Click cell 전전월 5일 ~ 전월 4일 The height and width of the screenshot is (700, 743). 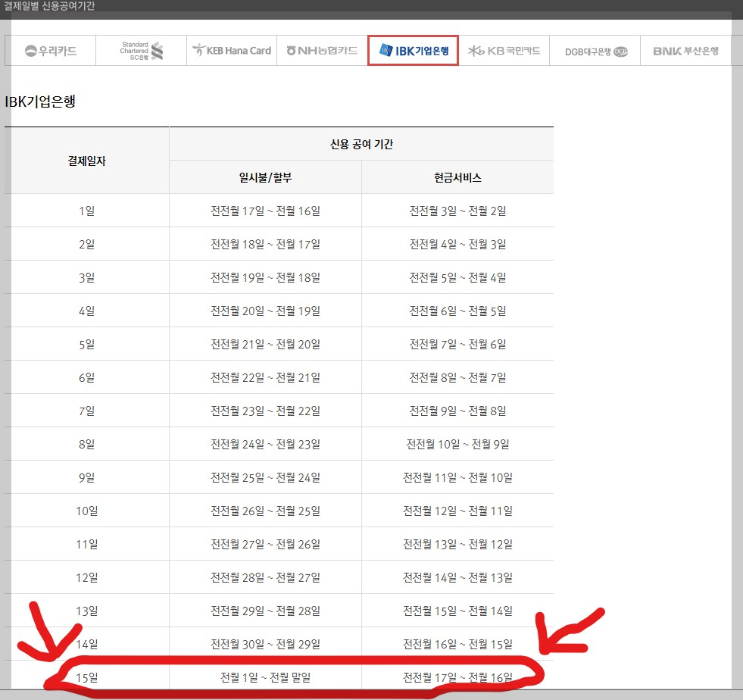[457, 277]
